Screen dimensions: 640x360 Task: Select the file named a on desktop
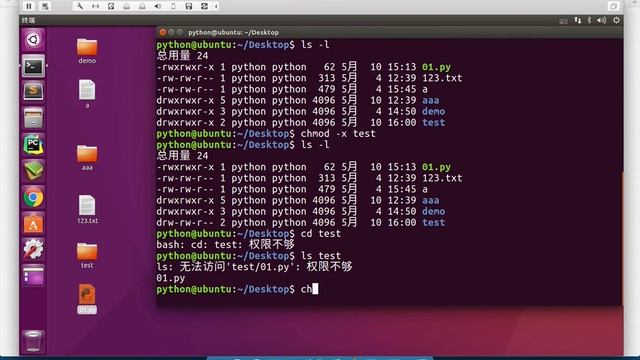tap(87, 94)
